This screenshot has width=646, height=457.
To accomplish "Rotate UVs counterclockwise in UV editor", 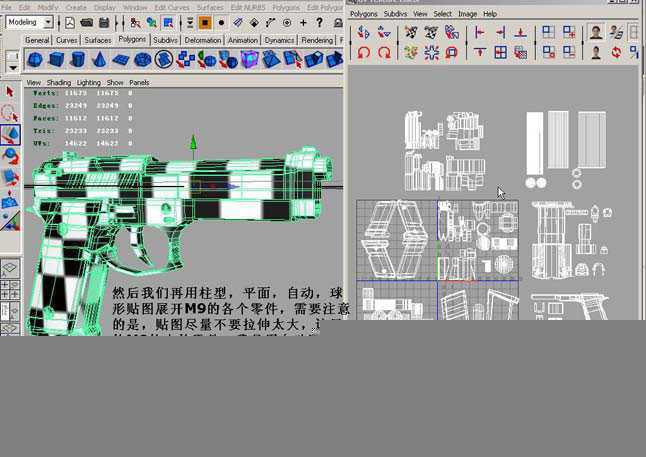I will pyautogui.click(x=363, y=53).
